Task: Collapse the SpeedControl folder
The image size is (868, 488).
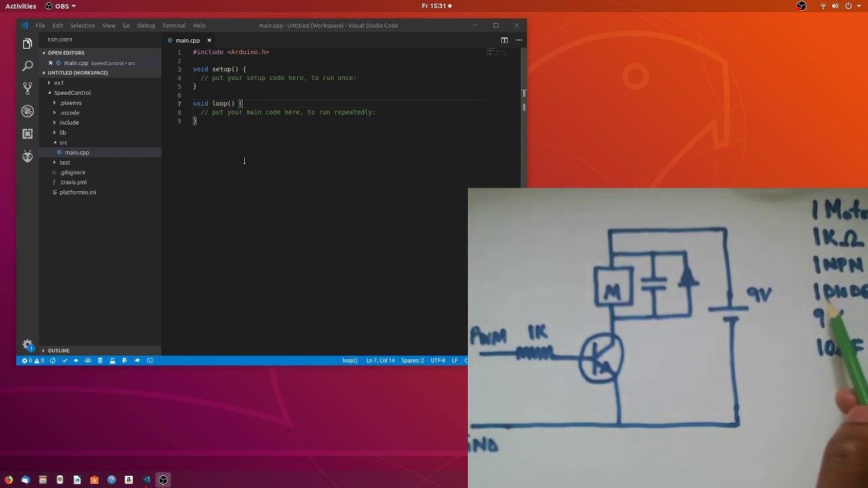Action: pos(72,93)
